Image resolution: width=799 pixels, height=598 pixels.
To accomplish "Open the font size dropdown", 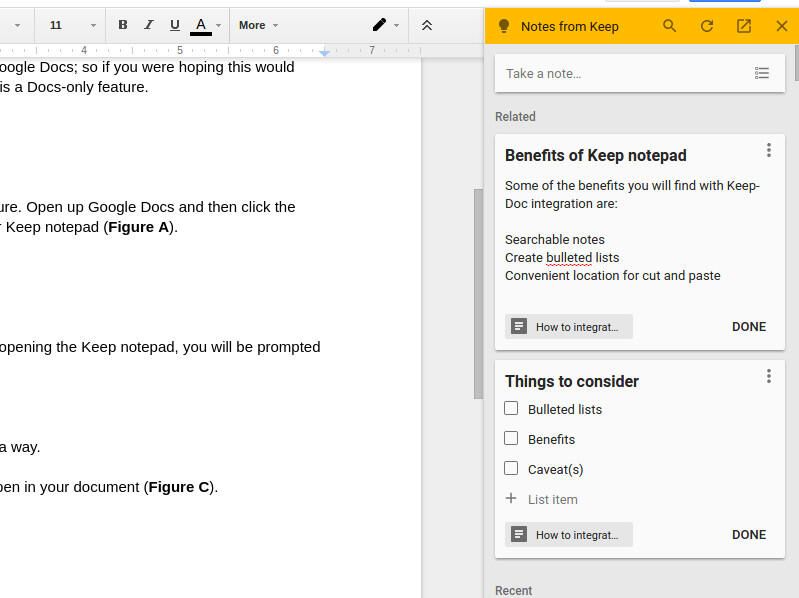I will point(72,25).
